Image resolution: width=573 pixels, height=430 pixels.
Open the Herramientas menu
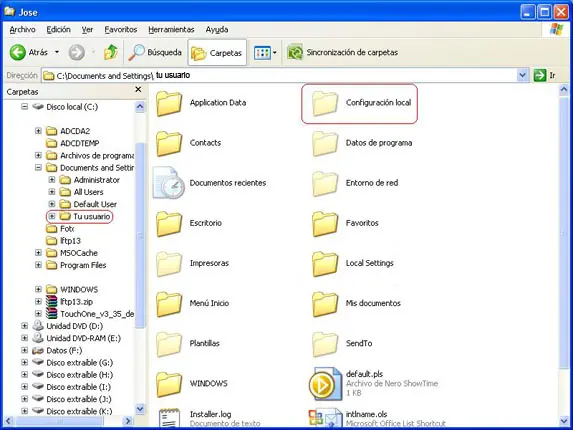pos(171,30)
